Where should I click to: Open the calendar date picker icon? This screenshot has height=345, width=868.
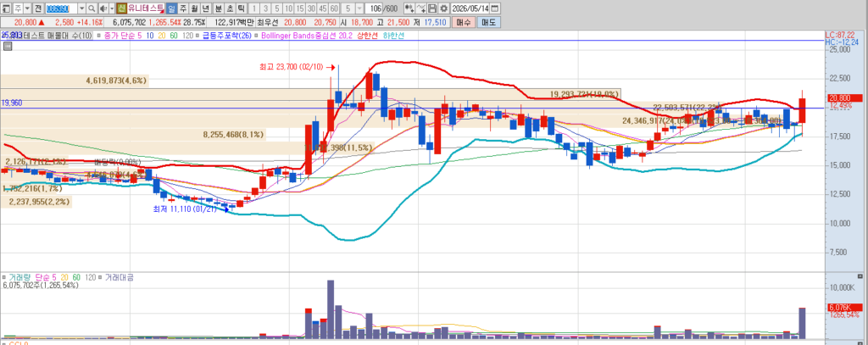click(494, 8)
